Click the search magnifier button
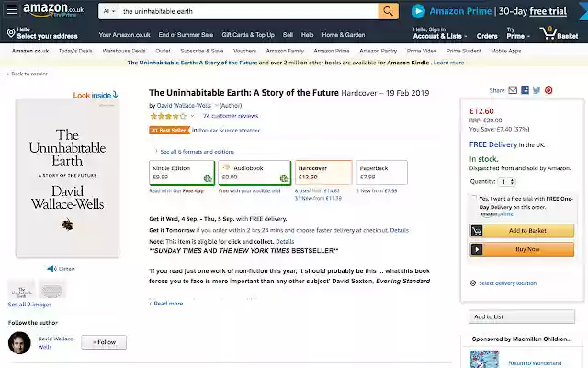The width and height of the screenshot is (588, 368). (x=388, y=11)
